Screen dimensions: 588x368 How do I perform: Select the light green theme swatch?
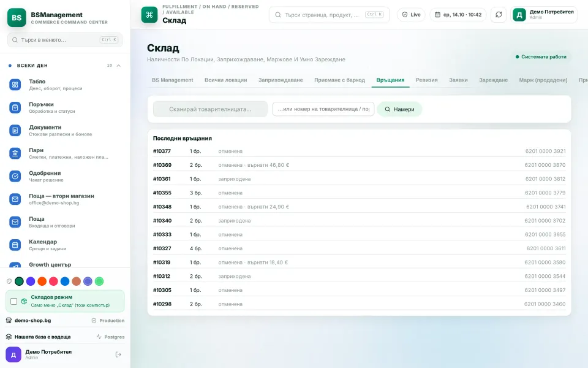(x=99, y=282)
